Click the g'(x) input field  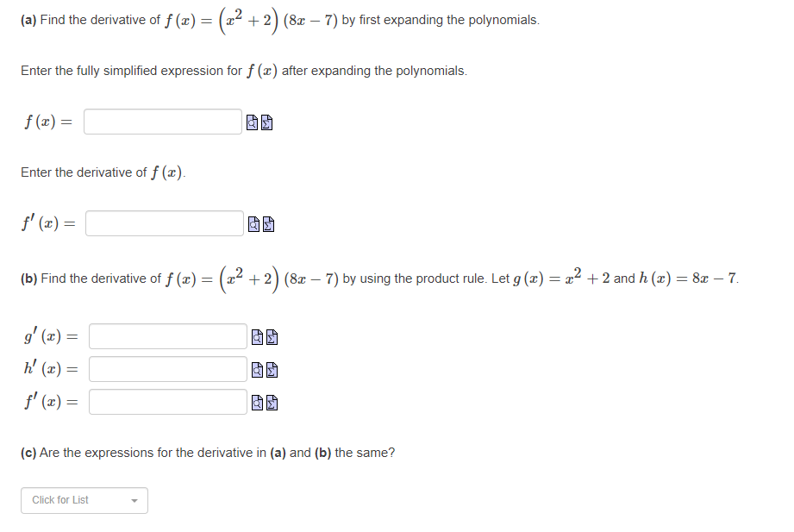167,337
